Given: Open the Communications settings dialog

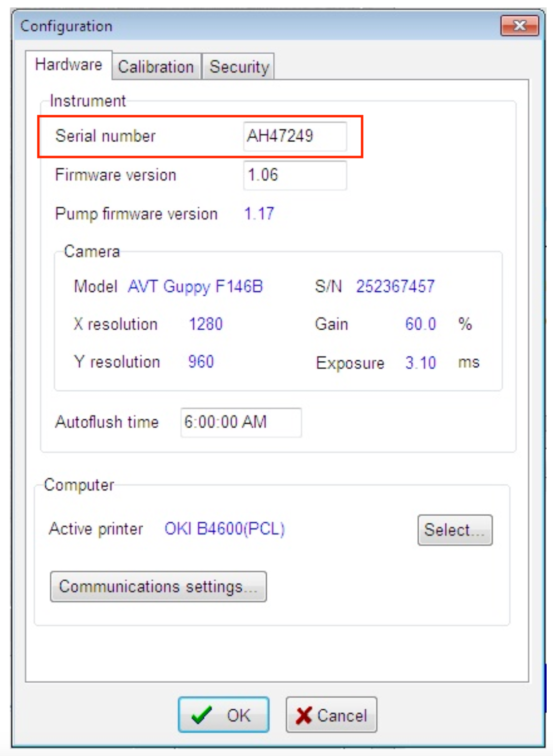Looking at the screenshot, I should [x=157, y=586].
